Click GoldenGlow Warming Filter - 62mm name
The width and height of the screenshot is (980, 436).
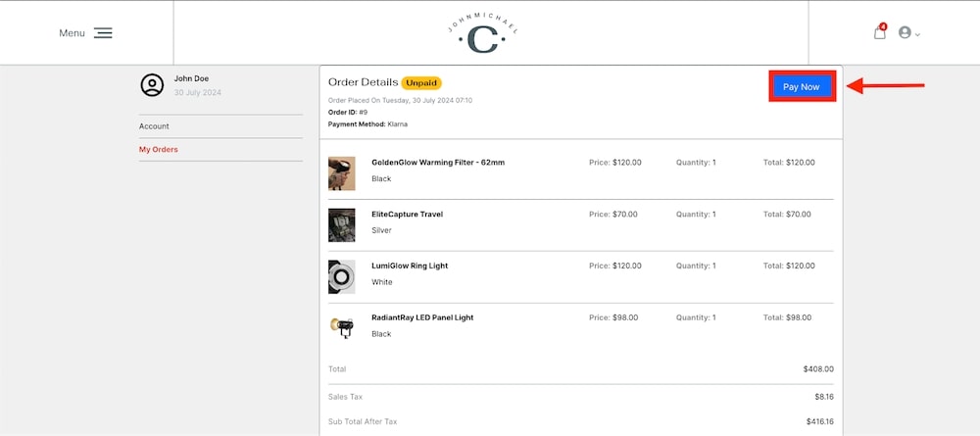pos(438,163)
